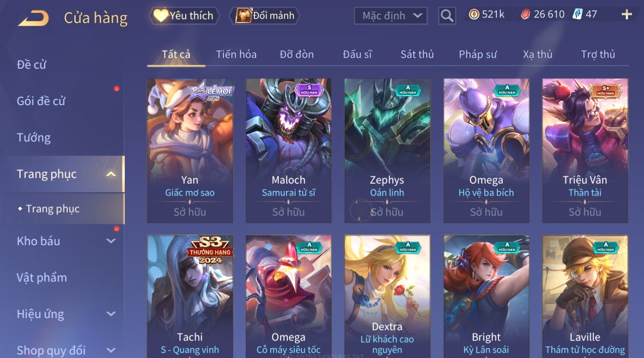Open the Mặc định sort dropdown

391,16
